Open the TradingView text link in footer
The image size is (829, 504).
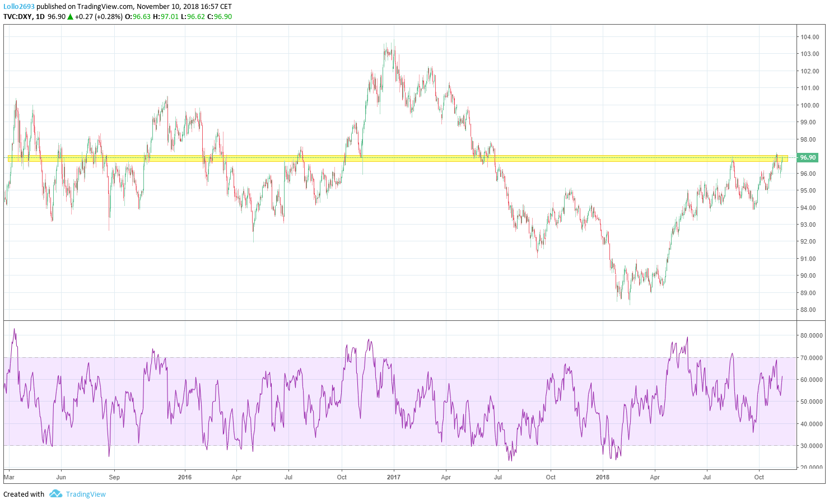pyautogui.click(x=86, y=494)
